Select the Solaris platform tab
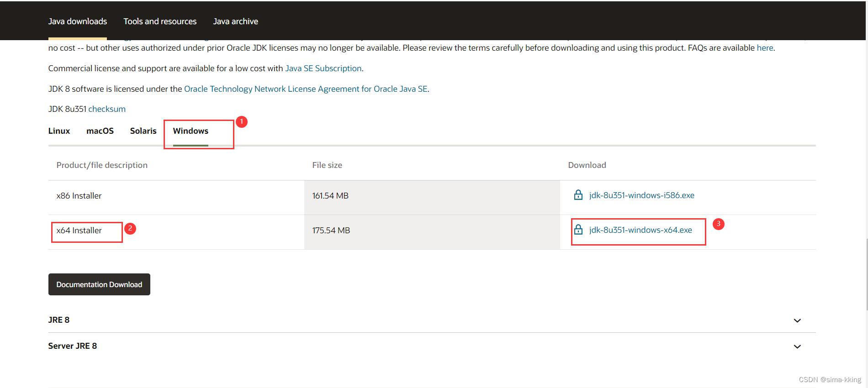The width and height of the screenshot is (868, 388). point(143,131)
